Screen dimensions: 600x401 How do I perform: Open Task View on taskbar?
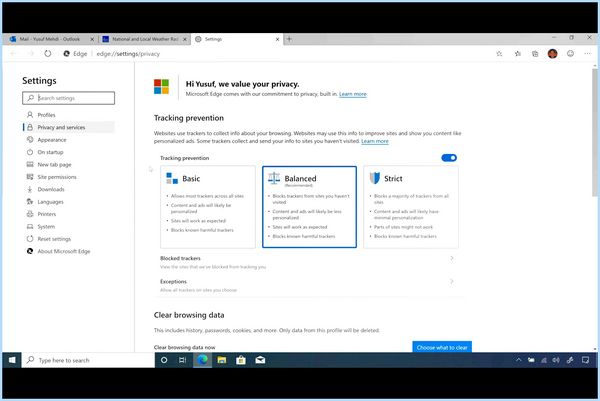coord(183,360)
